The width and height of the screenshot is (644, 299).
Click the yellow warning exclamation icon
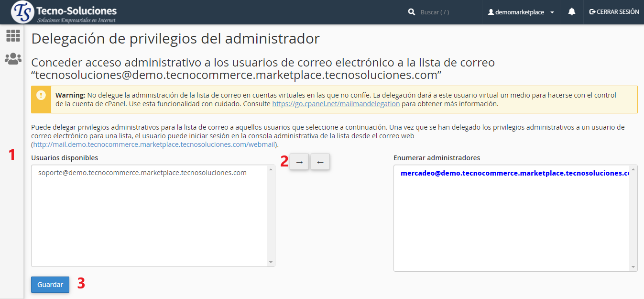[41, 95]
